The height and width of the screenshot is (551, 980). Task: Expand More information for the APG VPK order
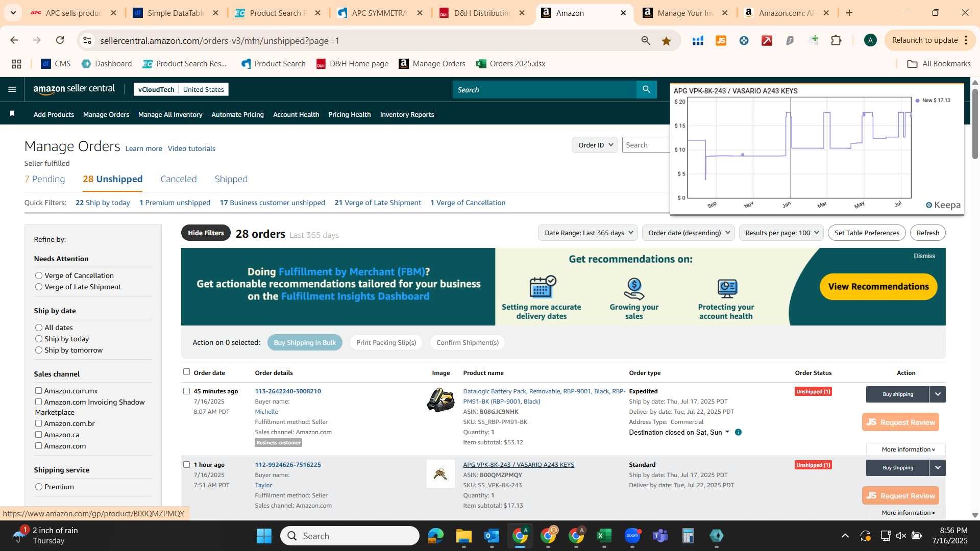coord(908,513)
